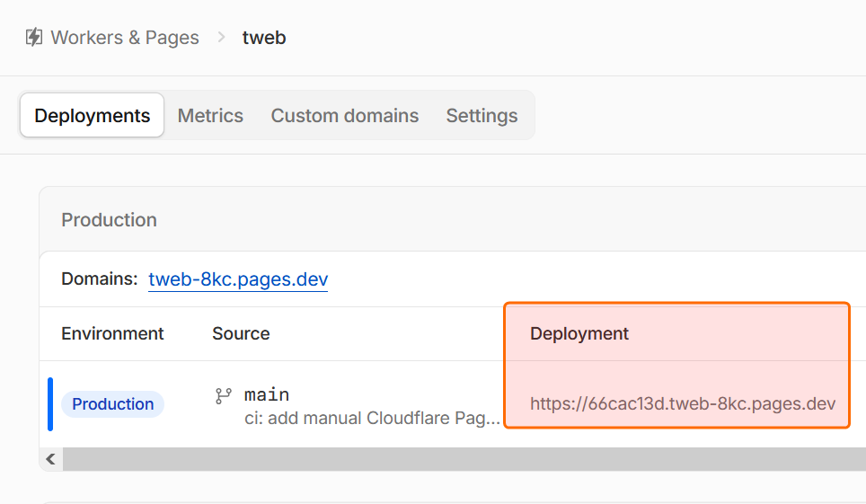Go to the Settings tab
The height and width of the screenshot is (504, 866).
tap(482, 116)
